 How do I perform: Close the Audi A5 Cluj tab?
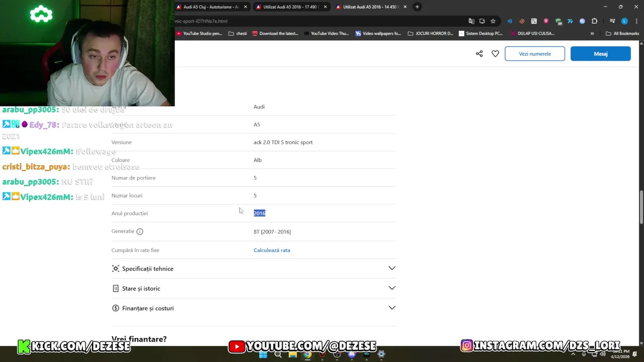coord(246,7)
